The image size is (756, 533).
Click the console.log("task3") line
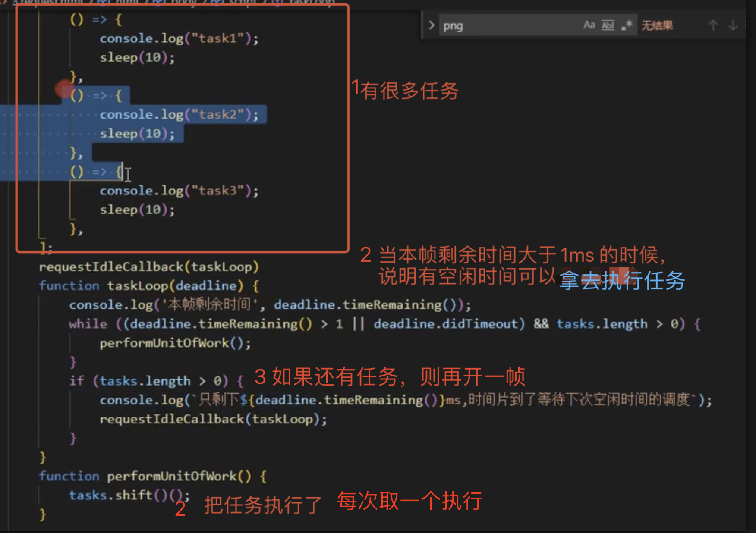tap(179, 191)
